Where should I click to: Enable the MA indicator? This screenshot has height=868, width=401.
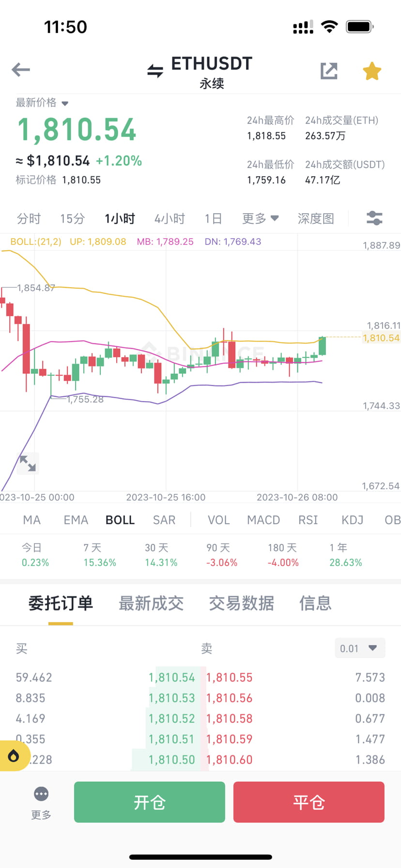[31, 520]
